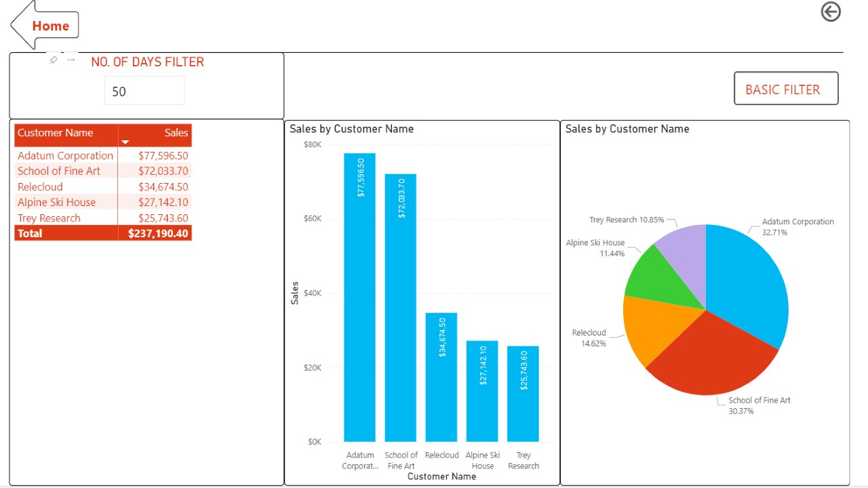Open the more options ellipsis icon
Image resolution: width=868 pixels, height=488 pixels.
(71, 60)
